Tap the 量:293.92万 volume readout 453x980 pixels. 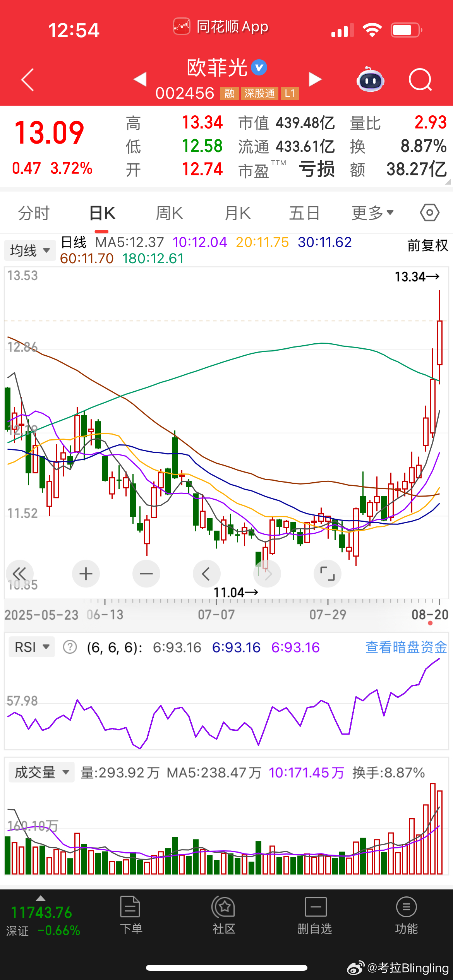120,773
